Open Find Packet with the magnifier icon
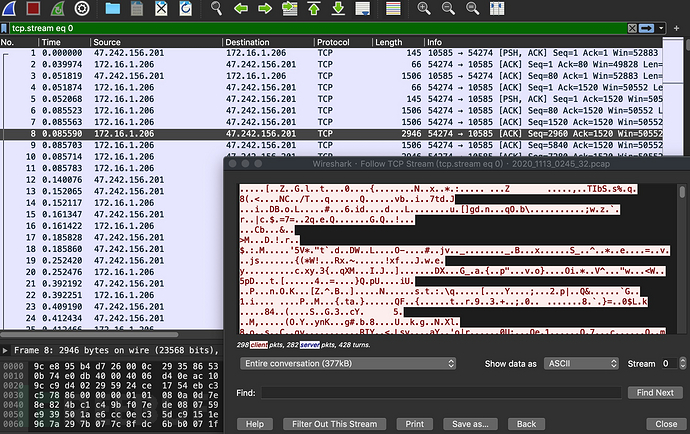This screenshot has width=690, height=434. (x=216, y=8)
